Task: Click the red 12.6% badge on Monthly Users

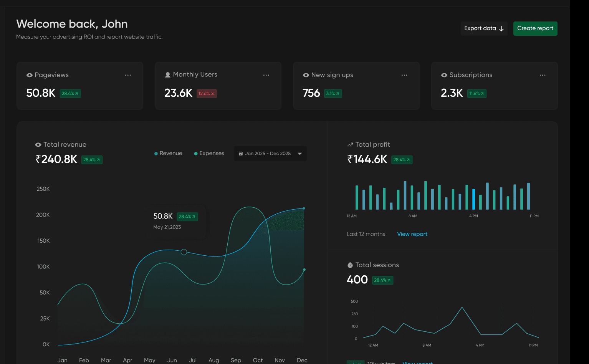Action: pyautogui.click(x=207, y=94)
